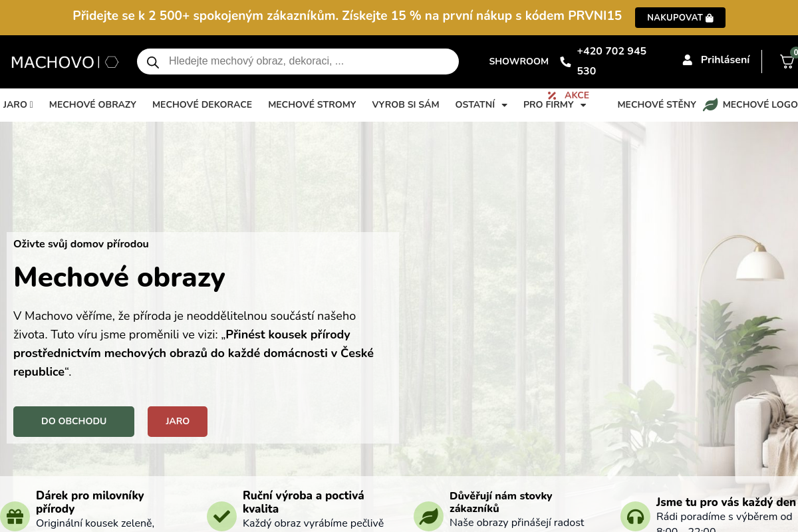This screenshot has width=798, height=532.
Task: Click the MACHOVO logo
Action: tap(65, 62)
